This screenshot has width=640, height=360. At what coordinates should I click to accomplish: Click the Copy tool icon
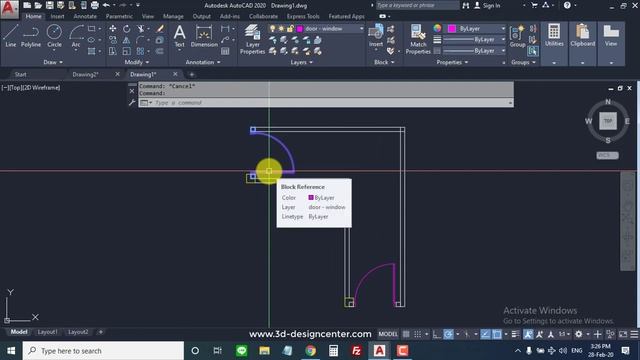[x=113, y=40]
